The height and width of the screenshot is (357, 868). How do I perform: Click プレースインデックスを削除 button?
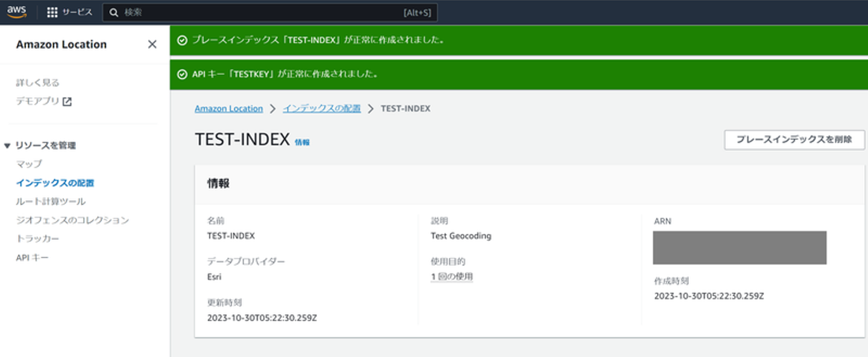794,139
